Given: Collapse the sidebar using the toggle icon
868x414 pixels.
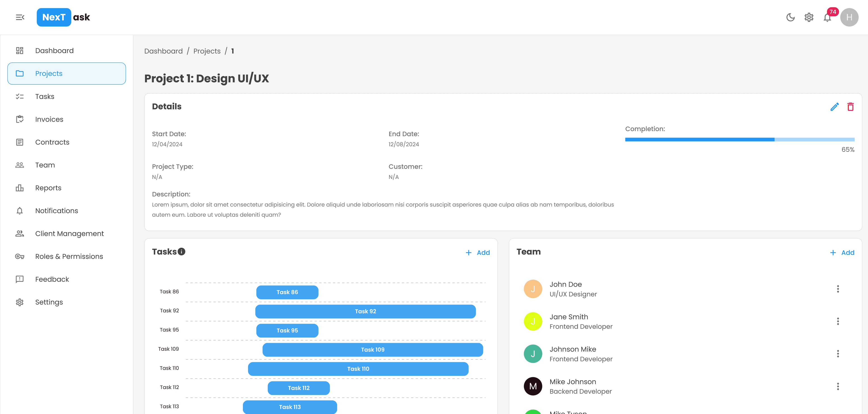Looking at the screenshot, I should coord(20,17).
